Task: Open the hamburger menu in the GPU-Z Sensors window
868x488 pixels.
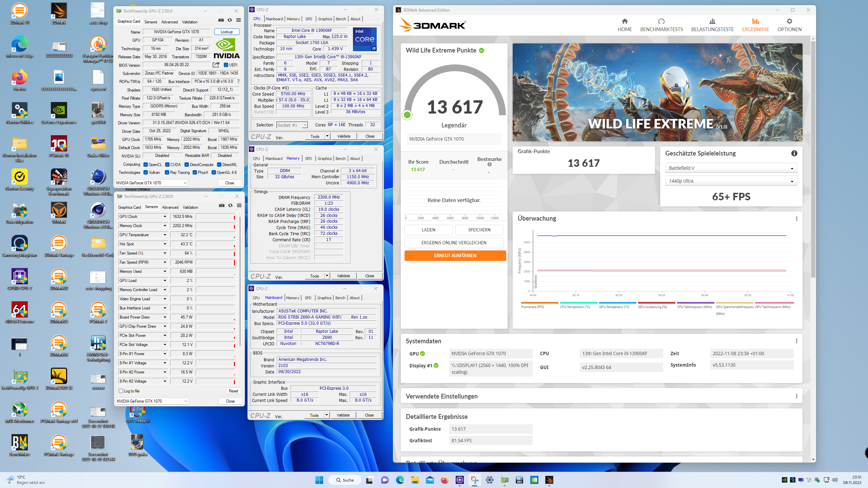Action: (239, 206)
